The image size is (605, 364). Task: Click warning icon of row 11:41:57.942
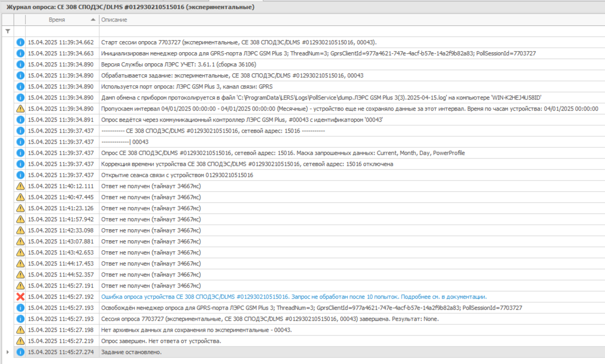(x=20, y=220)
